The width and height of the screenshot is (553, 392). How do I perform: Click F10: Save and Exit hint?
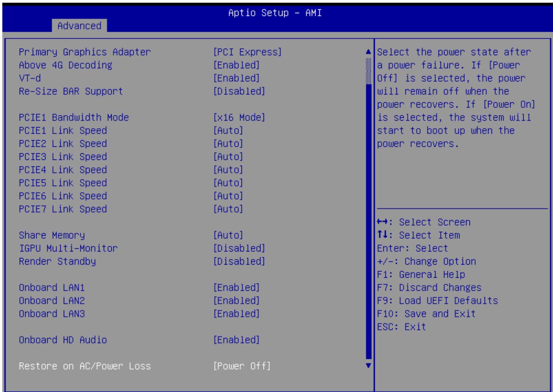[426, 314]
